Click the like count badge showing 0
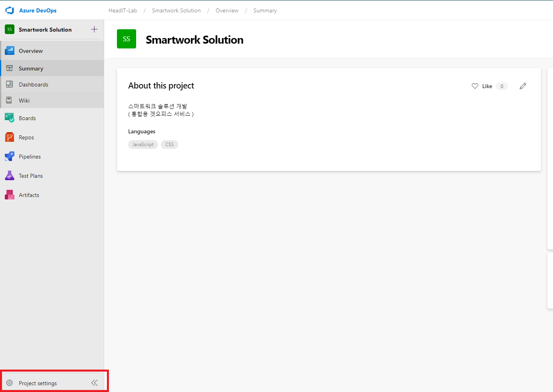This screenshot has height=392, width=553. (x=502, y=86)
